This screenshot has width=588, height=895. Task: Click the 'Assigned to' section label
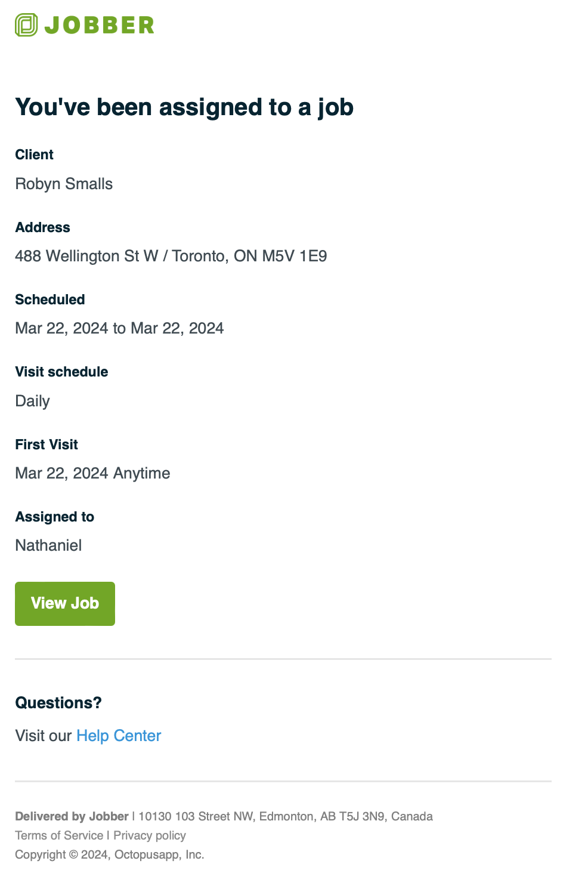(54, 517)
